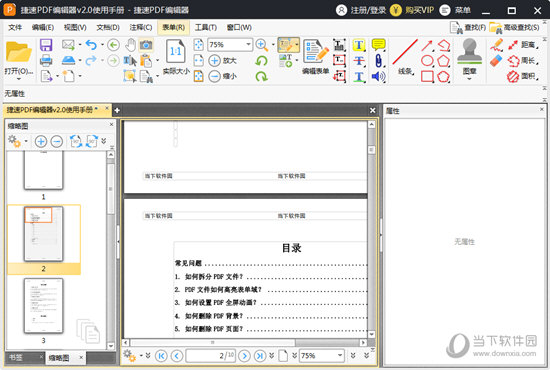Select the yellow comment note tool
Image resolution: width=550 pixels, height=370 pixels.
(378, 45)
